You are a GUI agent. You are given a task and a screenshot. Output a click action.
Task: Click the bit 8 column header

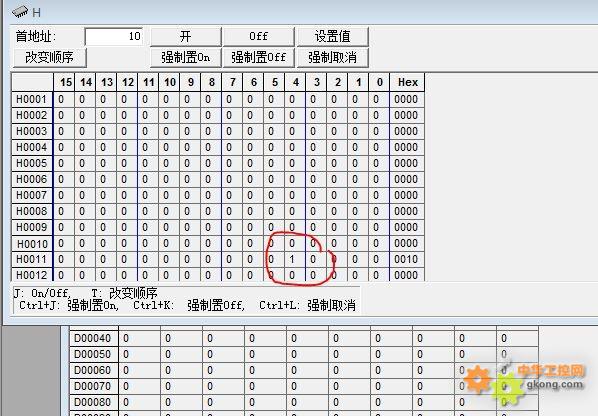coord(211,82)
